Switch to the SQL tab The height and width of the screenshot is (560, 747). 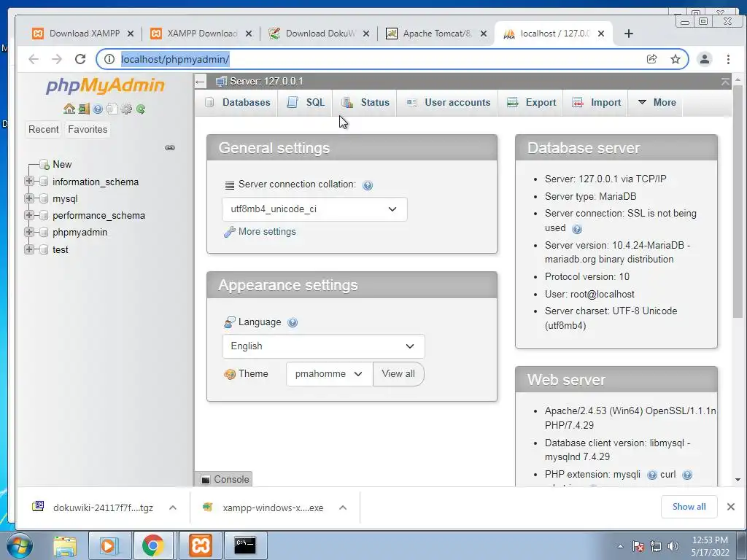point(306,102)
